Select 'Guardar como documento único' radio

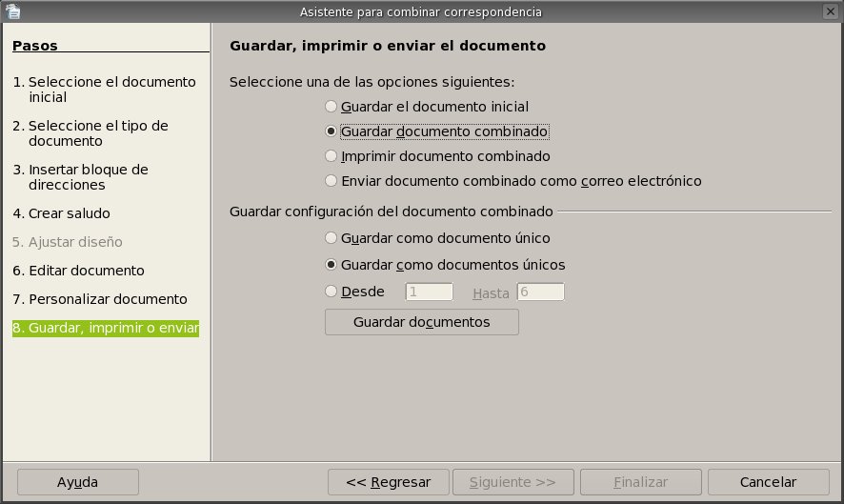(331, 238)
